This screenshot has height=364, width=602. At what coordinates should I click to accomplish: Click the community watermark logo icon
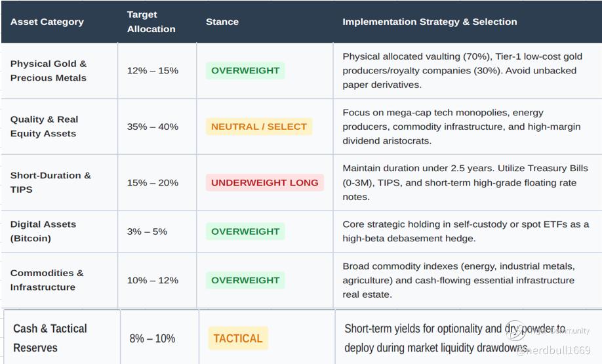point(515,330)
